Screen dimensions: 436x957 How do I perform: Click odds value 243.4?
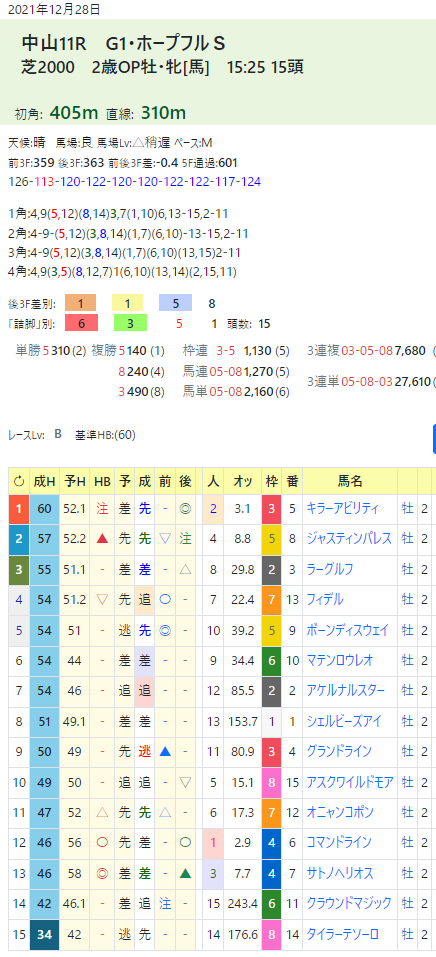click(x=242, y=905)
